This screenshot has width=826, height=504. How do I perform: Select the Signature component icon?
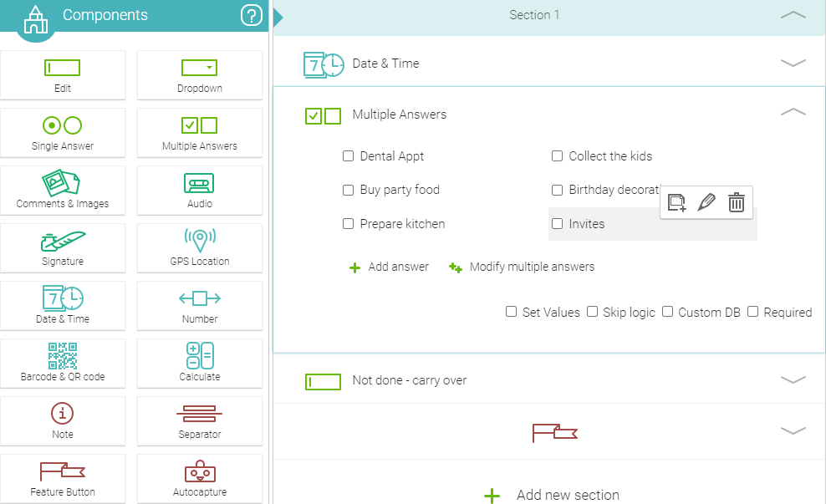pyautogui.click(x=64, y=242)
